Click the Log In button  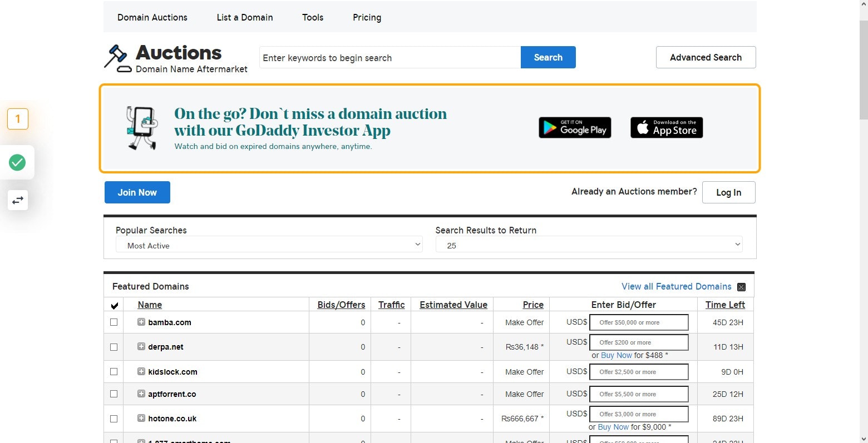point(729,192)
